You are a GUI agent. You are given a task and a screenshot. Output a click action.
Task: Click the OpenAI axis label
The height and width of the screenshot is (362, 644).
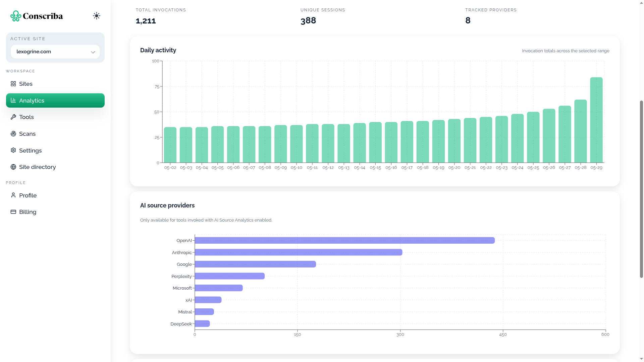click(x=184, y=241)
